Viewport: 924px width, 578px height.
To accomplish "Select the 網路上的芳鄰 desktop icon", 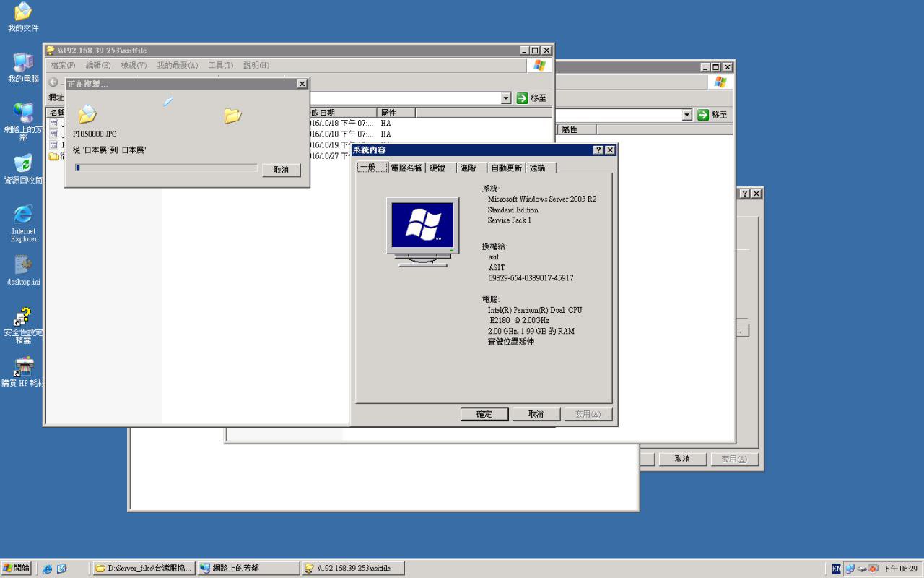I will point(23,121).
